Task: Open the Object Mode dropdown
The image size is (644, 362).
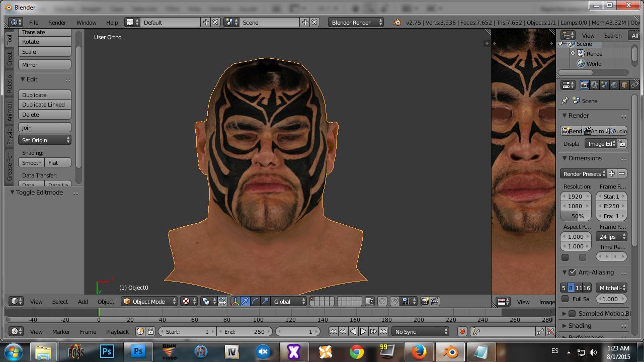Action: [149, 301]
